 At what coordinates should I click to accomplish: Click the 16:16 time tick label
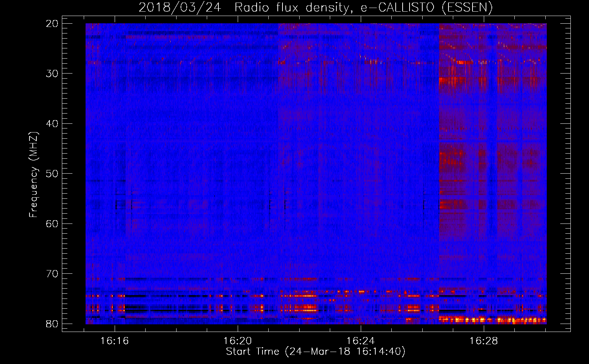(115, 341)
